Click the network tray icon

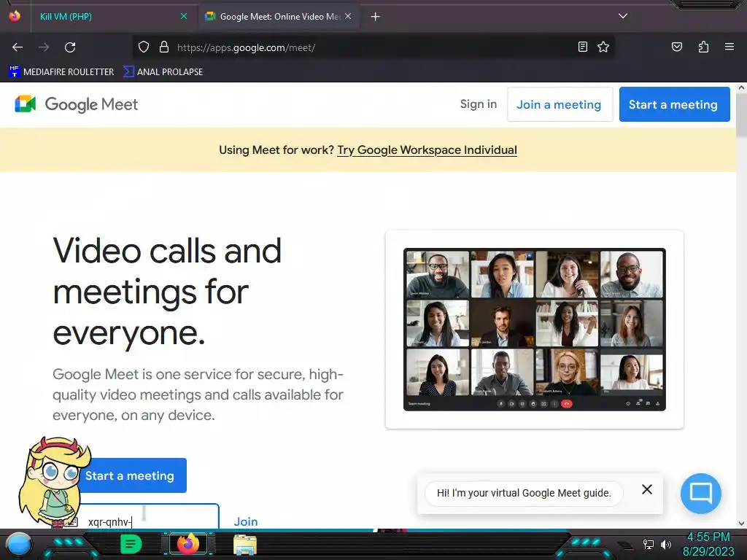649,544
